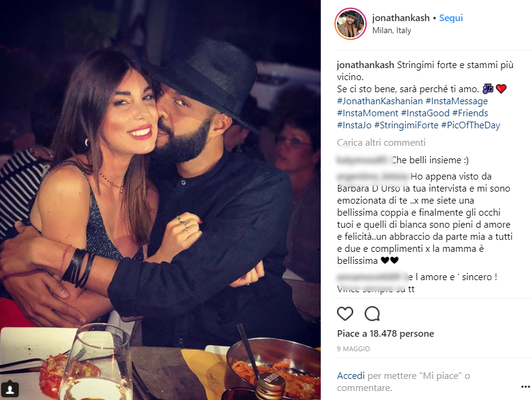Open #Friends hashtag
Viewport: 532px width, 400px height.
click(x=470, y=113)
